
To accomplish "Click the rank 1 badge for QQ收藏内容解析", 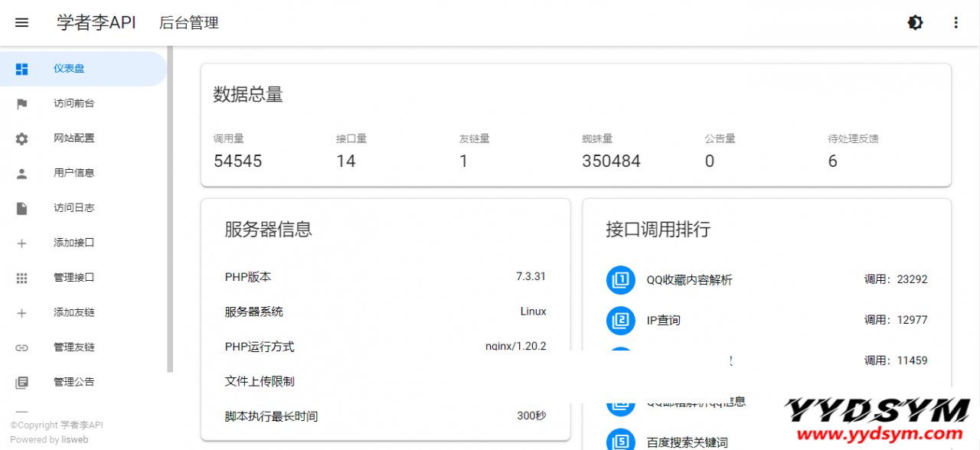I will click(x=621, y=279).
